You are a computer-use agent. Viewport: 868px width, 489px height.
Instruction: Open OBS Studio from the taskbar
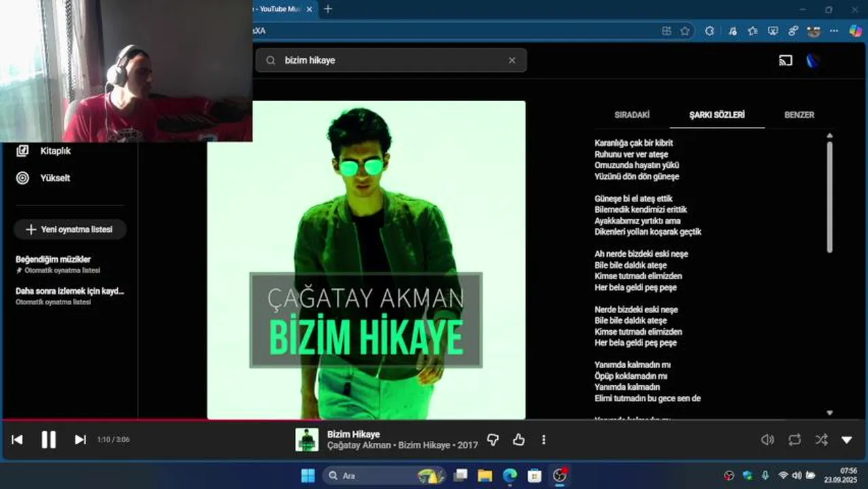click(x=560, y=475)
